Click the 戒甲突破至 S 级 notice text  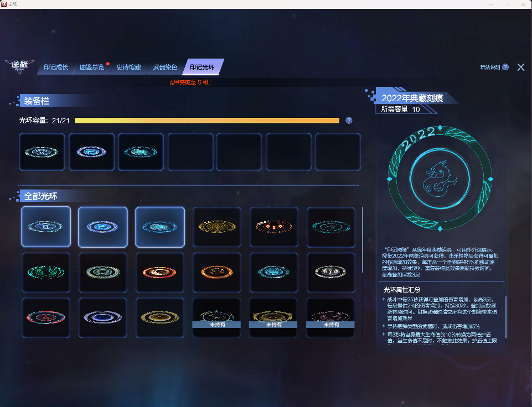pyautogui.click(x=190, y=82)
